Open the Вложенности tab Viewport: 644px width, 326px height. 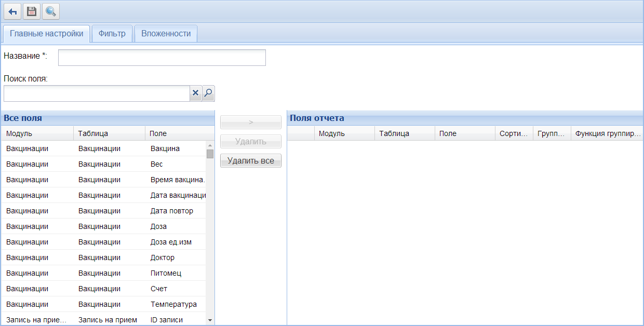[x=166, y=34]
